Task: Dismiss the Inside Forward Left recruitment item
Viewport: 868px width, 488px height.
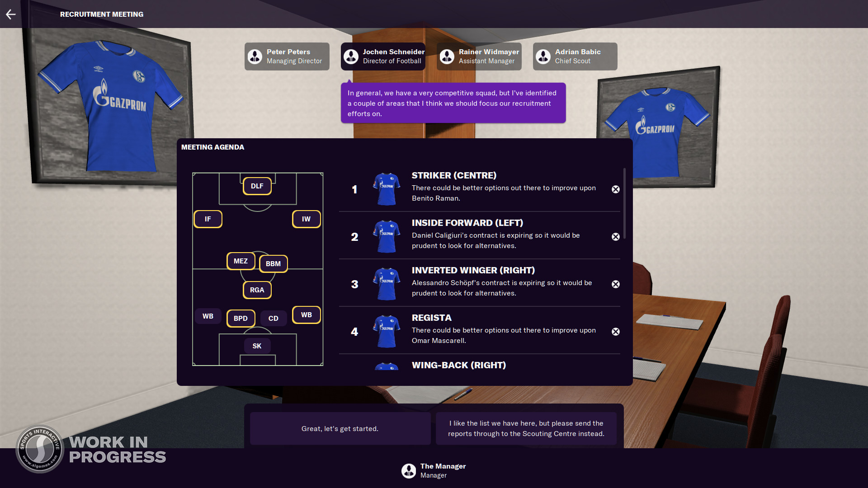Action: click(x=615, y=236)
